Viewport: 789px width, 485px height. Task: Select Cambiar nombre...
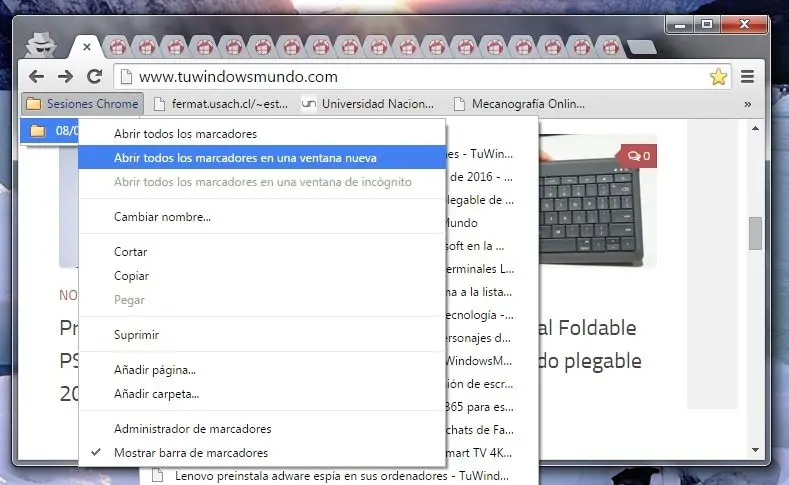coord(262,217)
